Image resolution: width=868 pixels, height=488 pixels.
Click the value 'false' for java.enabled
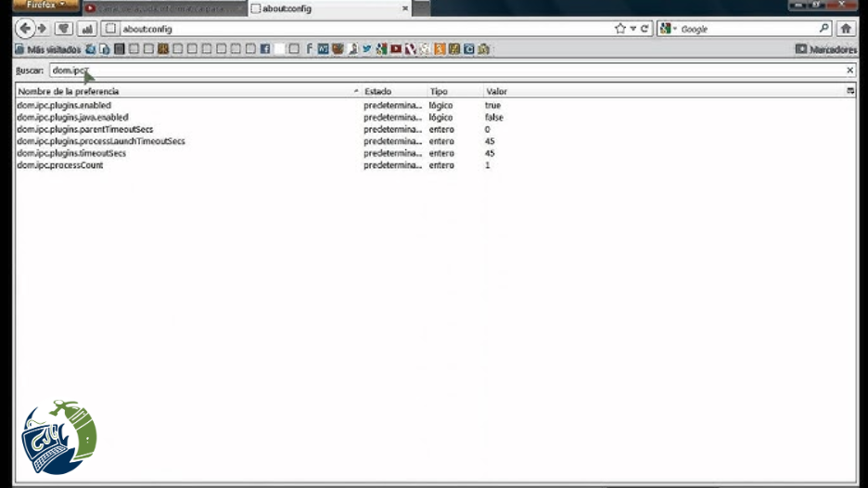[493, 118]
